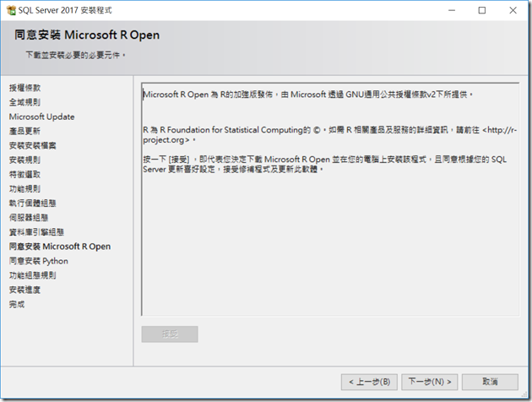The height and width of the screenshot is (402, 532).
Task: Select the 完成 step
Action: pos(17,304)
